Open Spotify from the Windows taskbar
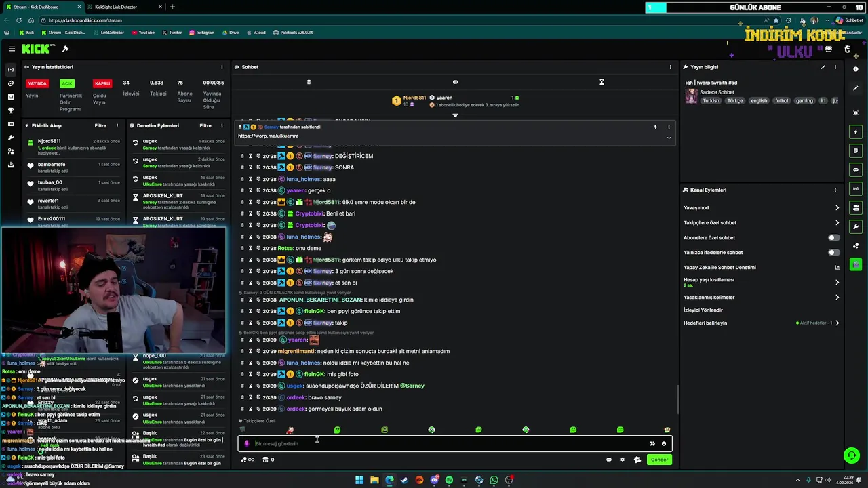The height and width of the screenshot is (488, 868). point(449,480)
